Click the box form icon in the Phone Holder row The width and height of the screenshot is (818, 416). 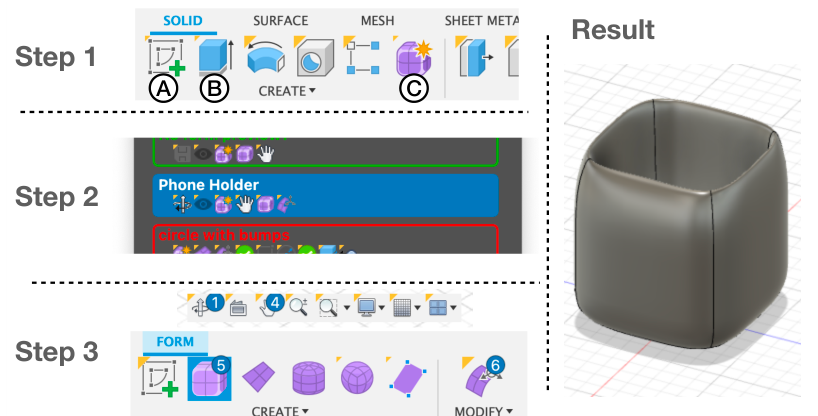[265, 204]
